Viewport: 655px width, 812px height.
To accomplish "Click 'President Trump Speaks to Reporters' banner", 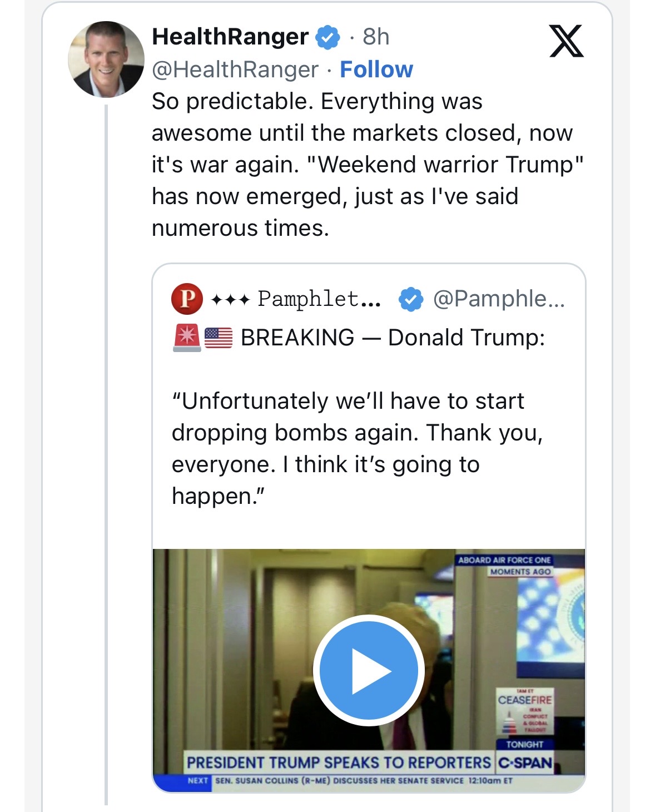I will coord(339,763).
